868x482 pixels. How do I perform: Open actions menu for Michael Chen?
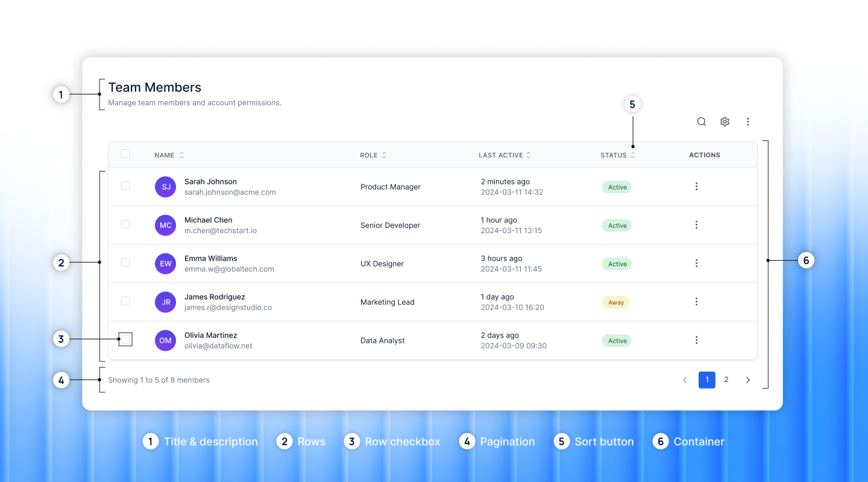coord(696,225)
